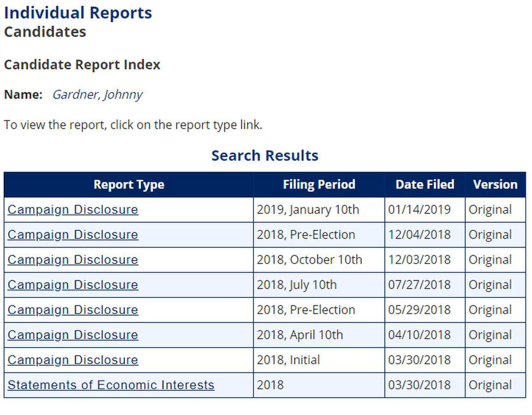
Task: Open the 2018, Initial Campaign Disclosure report
Action: [72, 360]
